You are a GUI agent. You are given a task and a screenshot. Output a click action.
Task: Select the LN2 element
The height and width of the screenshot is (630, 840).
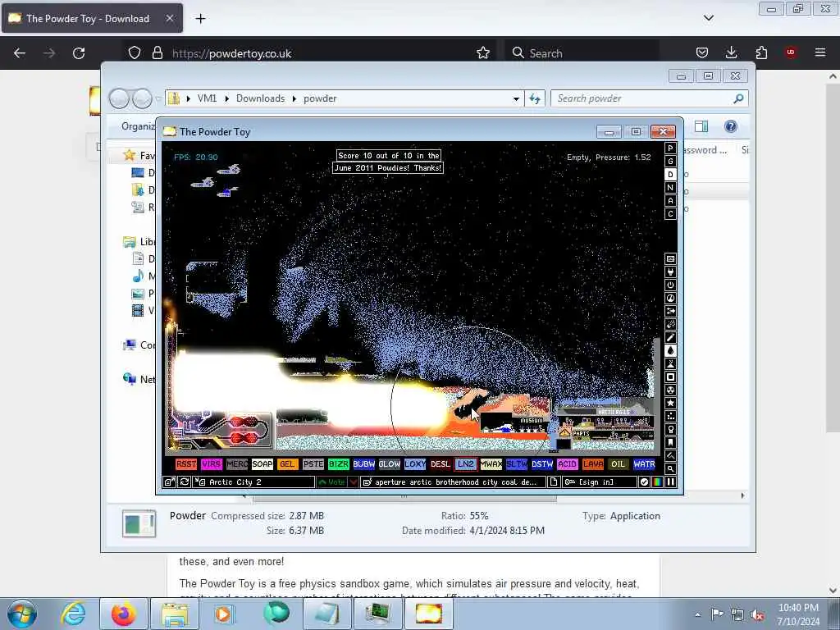pos(466,464)
